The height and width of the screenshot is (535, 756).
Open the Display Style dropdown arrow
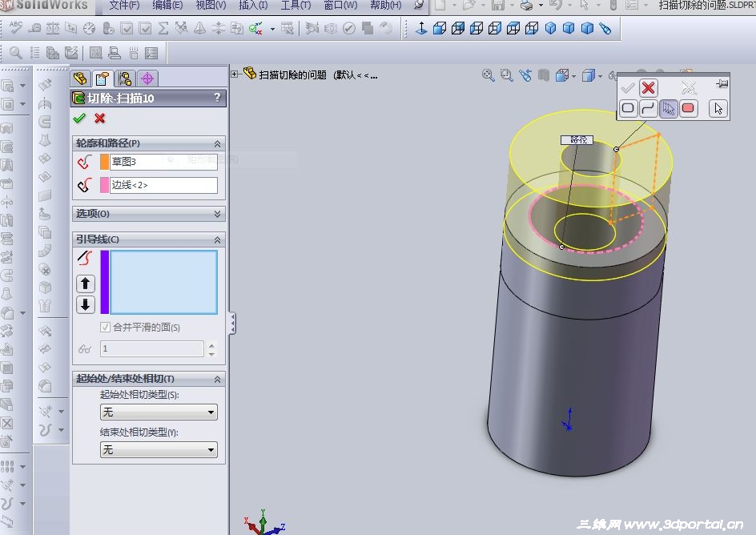pyautogui.click(x=600, y=75)
